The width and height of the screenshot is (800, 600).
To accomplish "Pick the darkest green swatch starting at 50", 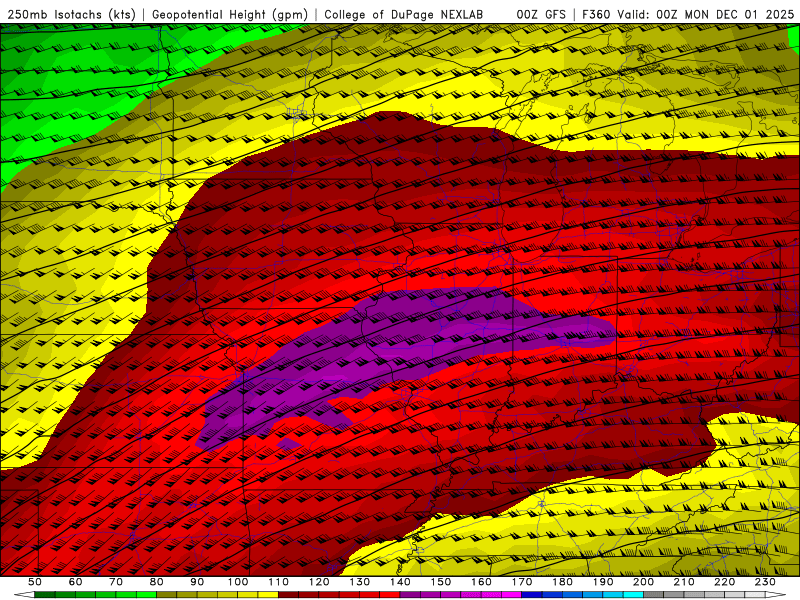I will 45,594.
